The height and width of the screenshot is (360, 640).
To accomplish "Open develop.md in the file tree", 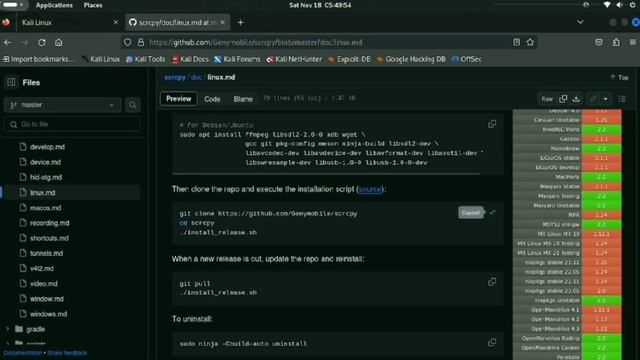I will pyautogui.click(x=47, y=147).
